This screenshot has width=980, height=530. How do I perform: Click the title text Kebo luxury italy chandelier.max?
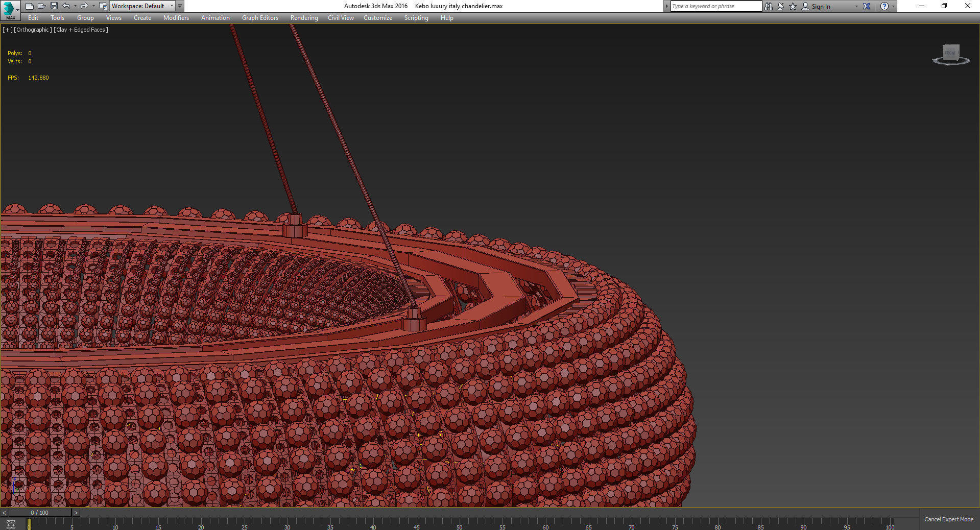pos(459,6)
